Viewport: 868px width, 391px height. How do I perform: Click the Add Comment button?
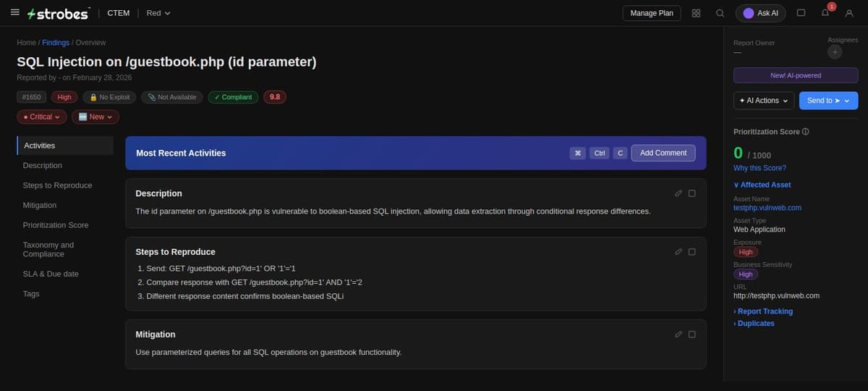point(663,153)
